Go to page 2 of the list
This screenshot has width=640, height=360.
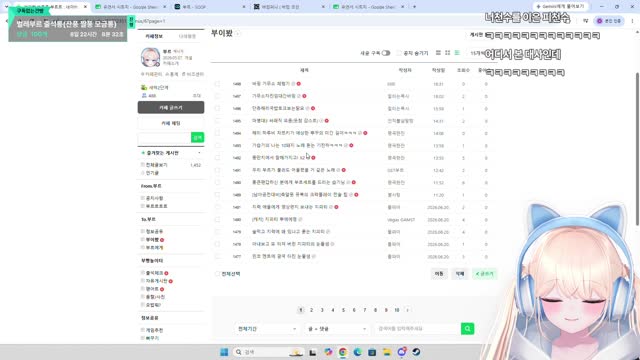[311, 310]
